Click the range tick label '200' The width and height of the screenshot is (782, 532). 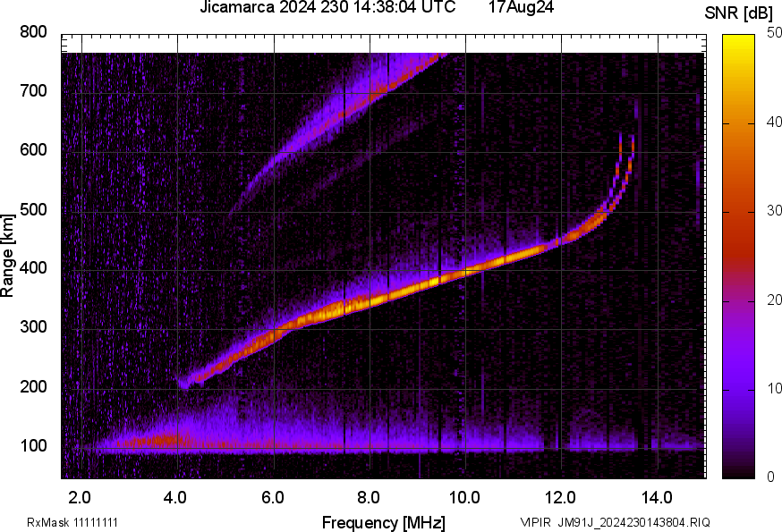pos(33,386)
